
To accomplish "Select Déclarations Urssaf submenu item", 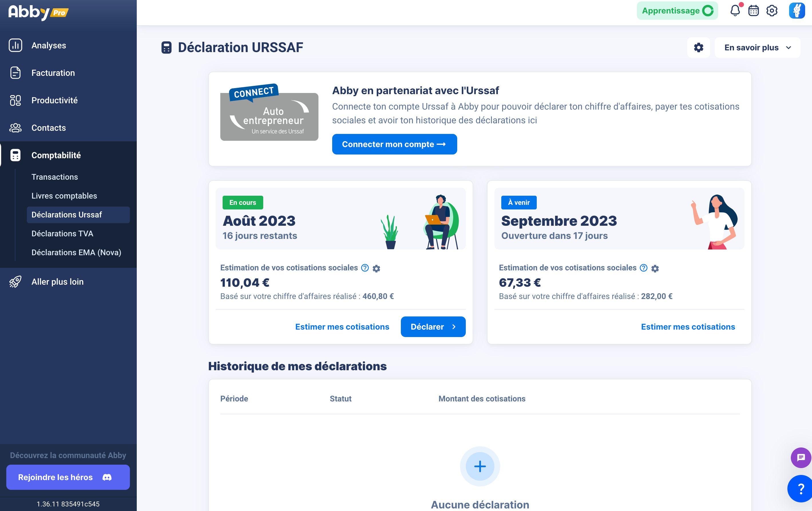I will pos(78,215).
